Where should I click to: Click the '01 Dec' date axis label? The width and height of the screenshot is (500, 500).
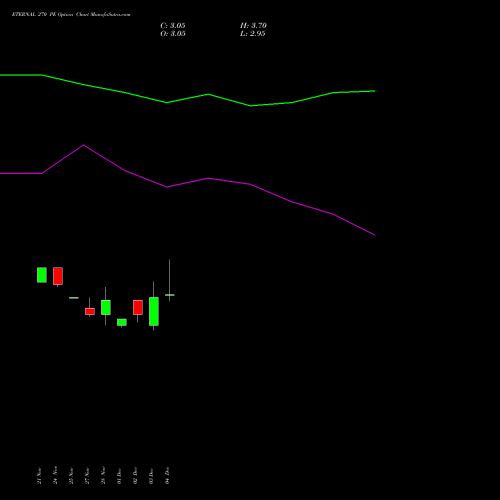(x=119, y=476)
